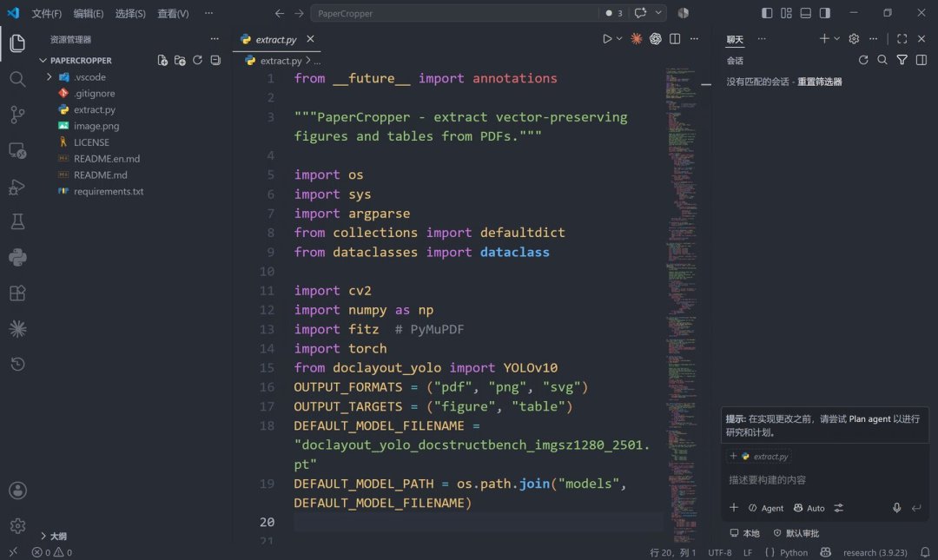Open the Timeline history view in activity bar
Image resolution: width=938 pixels, height=560 pixels.
point(17,364)
